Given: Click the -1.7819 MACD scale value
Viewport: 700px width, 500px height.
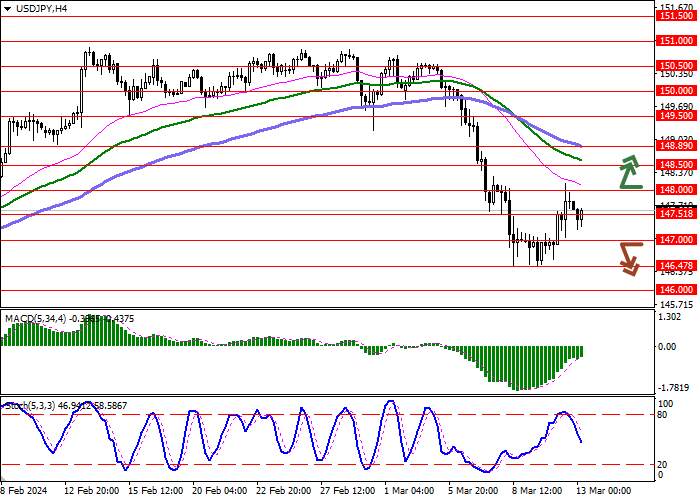Looking at the screenshot, I should [x=675, y=387].
